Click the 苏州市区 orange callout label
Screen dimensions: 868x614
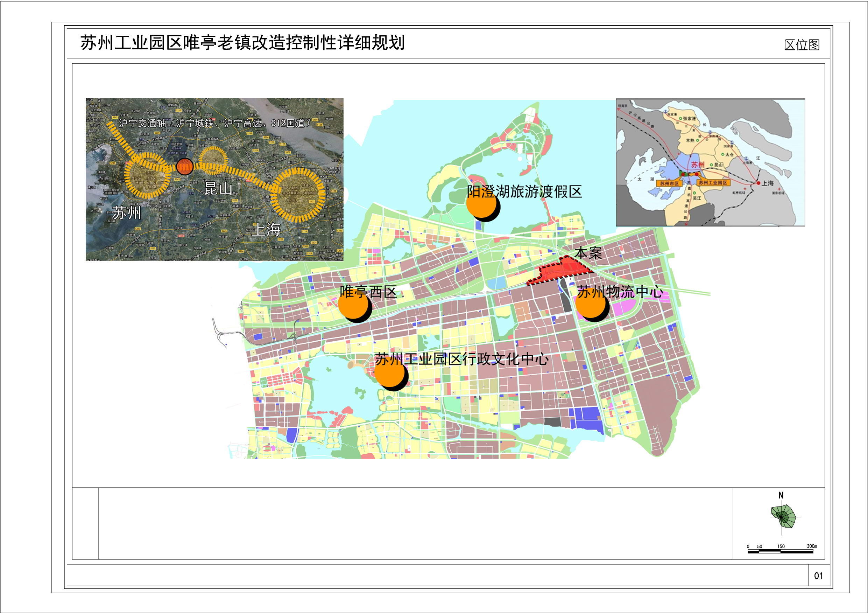(x=669, y=183)
